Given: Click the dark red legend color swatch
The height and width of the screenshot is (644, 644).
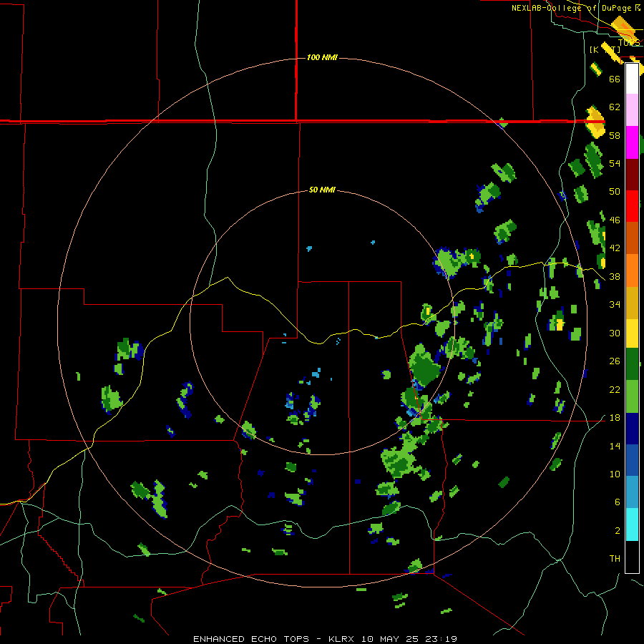Looking at the screenshot, I should pos(632,175).
